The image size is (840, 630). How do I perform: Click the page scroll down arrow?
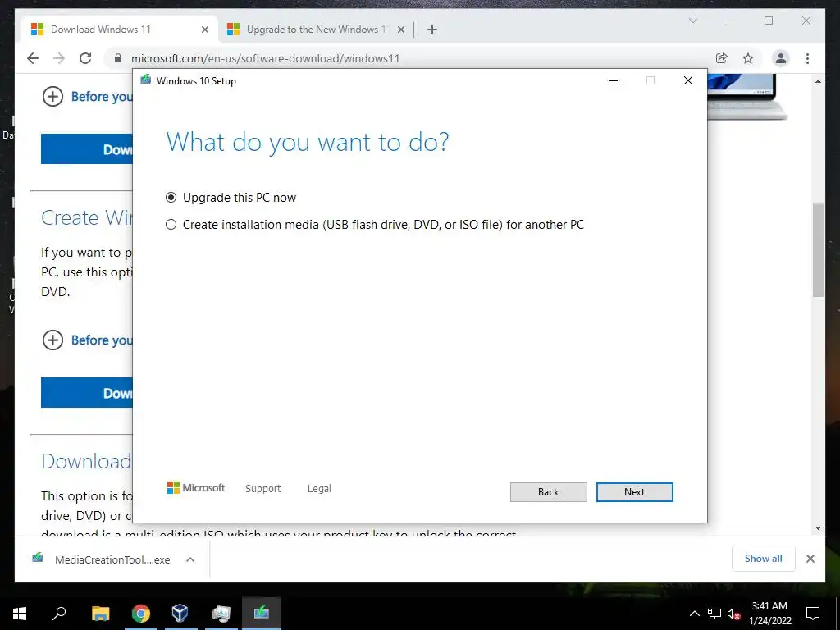click(818, 528)
